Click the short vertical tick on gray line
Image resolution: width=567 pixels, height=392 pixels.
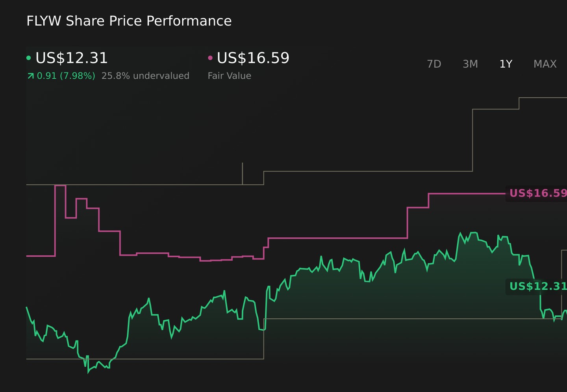[x=242, y=173]
